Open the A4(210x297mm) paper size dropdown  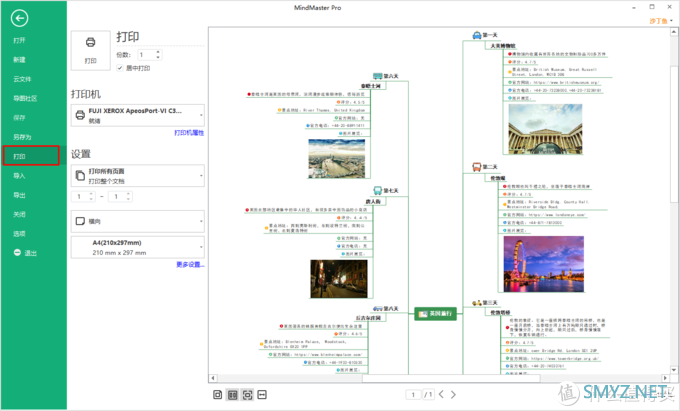(137, 247)
